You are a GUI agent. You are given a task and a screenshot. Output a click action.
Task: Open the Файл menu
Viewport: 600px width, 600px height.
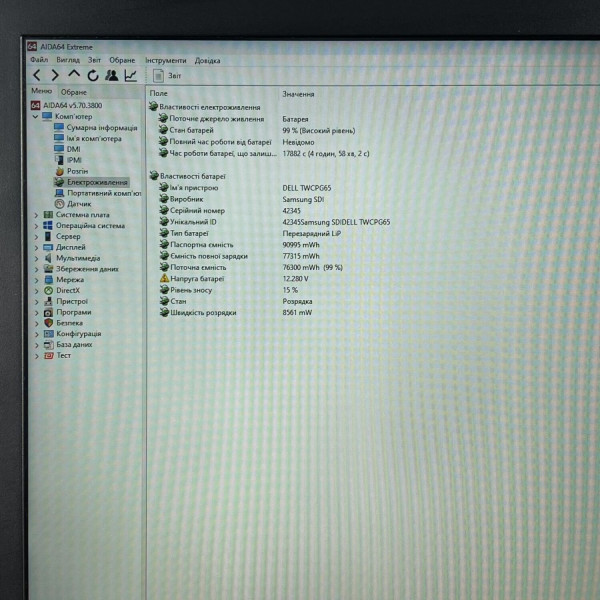click(39, 60)
